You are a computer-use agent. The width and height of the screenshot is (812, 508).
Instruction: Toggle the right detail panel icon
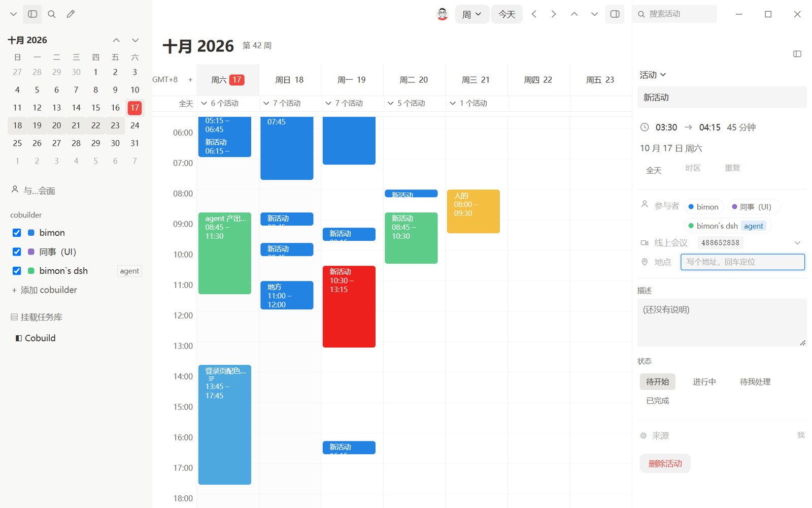[x=615, y=14]
